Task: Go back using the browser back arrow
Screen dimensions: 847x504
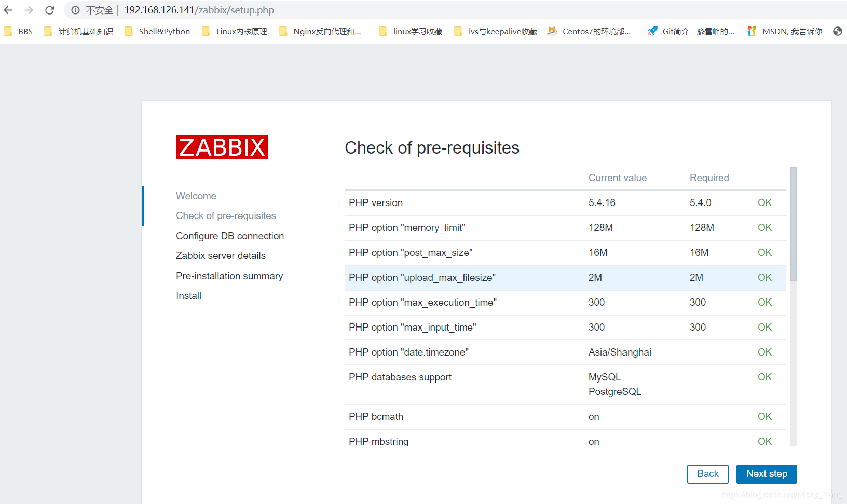Action: pyautogui.click(x=8, y=10)
